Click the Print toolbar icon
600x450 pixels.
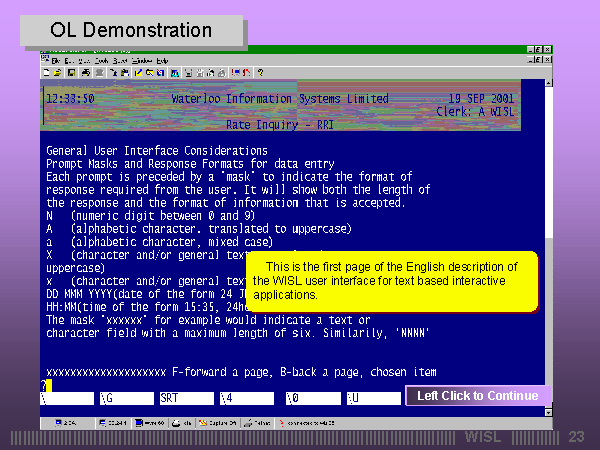click(85, 73)
